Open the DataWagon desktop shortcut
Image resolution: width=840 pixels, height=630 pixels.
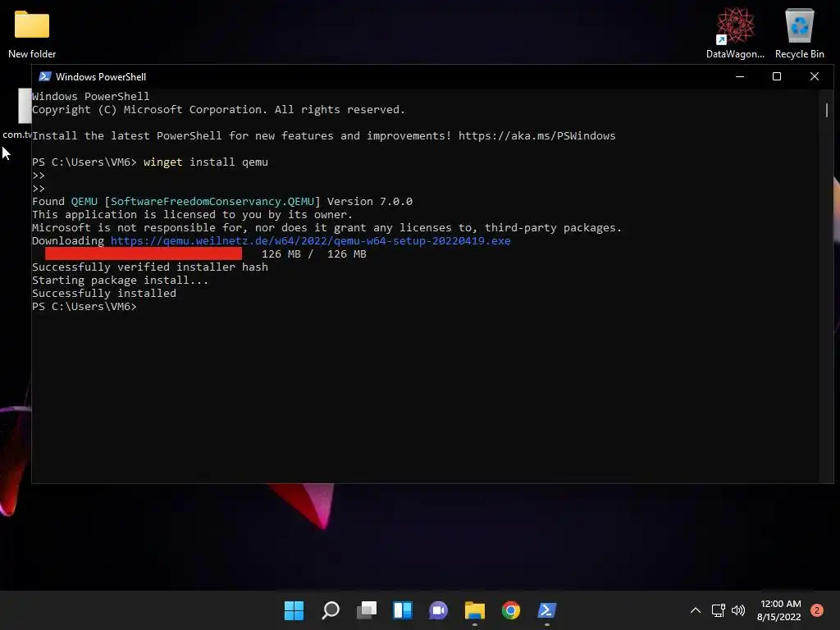[735, 34]
